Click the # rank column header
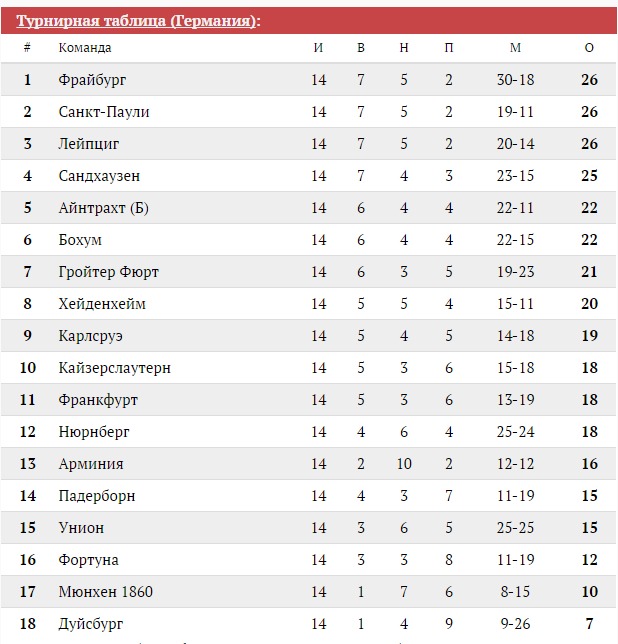Image resolution: width=618 pixels, height=644 pixels. (x=27, y=48)
